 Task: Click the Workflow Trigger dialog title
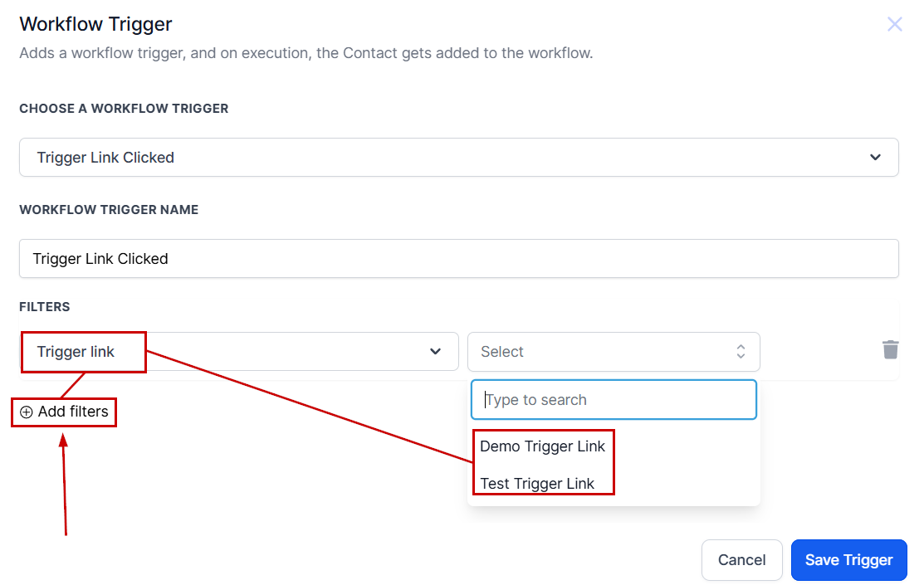(x=95, y=24)
